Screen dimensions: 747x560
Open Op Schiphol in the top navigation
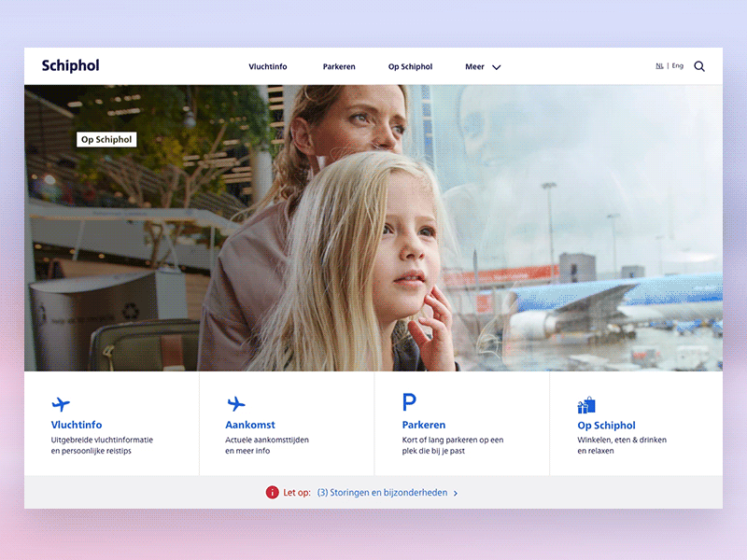(410, 66)
